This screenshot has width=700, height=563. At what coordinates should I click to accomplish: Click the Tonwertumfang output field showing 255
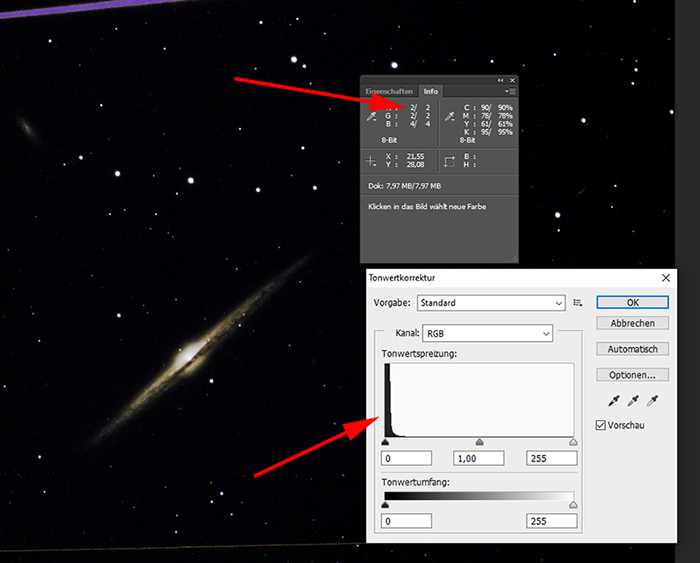click(x=552, y=521)
